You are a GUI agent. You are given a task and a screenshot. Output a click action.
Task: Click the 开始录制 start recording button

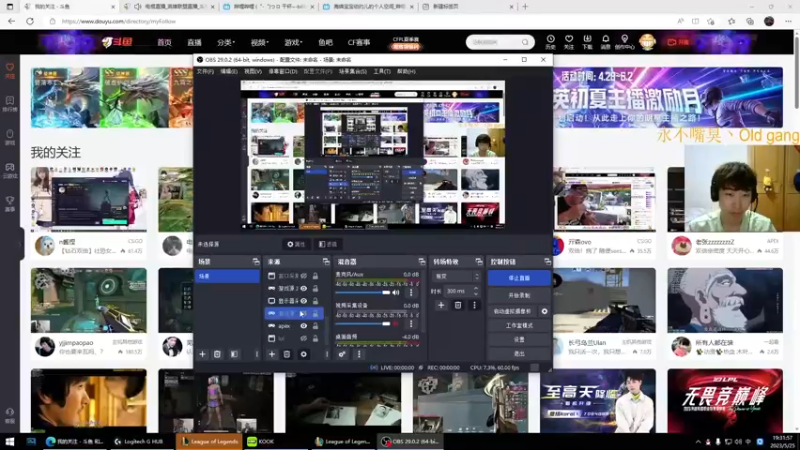click(519, 295)
